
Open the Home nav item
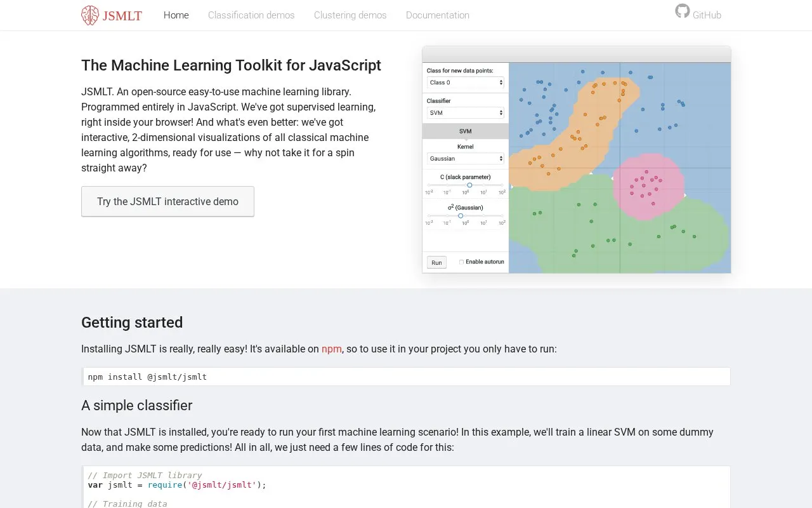click(176, 15)
